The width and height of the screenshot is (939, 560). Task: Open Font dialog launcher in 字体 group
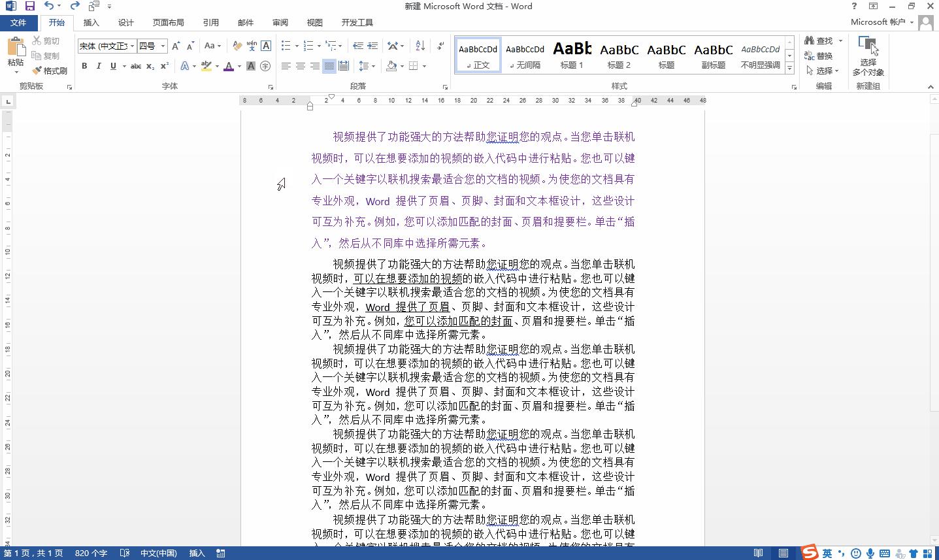pyautogui.click(x=271, y=87)
